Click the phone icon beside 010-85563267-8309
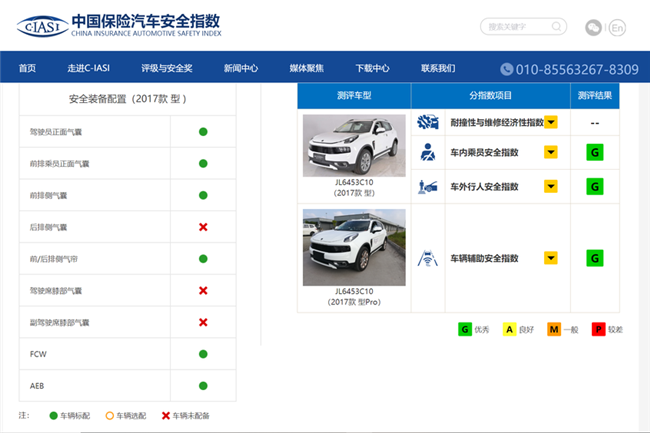Image resolution: width=650 pixels, height=433 pixels. (507, 69)
